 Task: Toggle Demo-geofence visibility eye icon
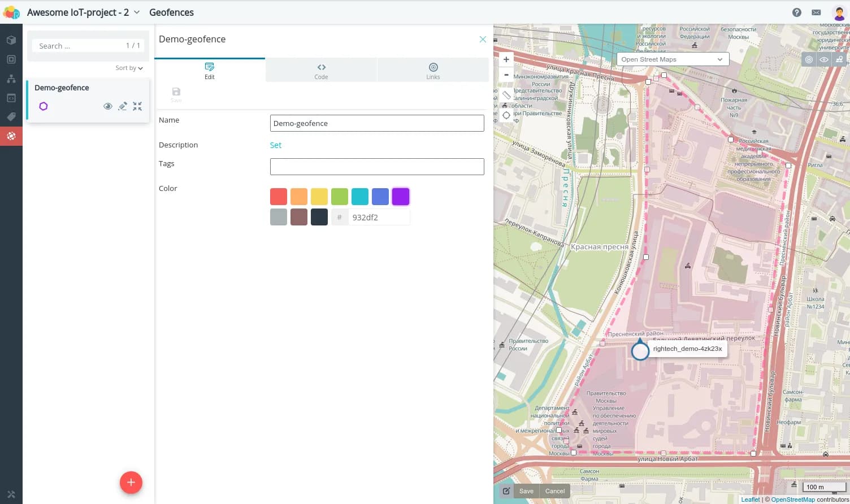point(108,106)
